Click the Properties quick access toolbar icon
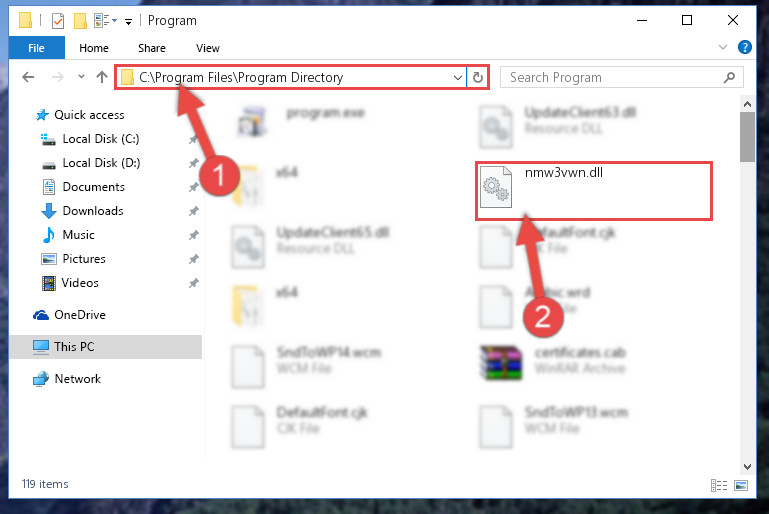769x514 pixels. click(57, 21)
